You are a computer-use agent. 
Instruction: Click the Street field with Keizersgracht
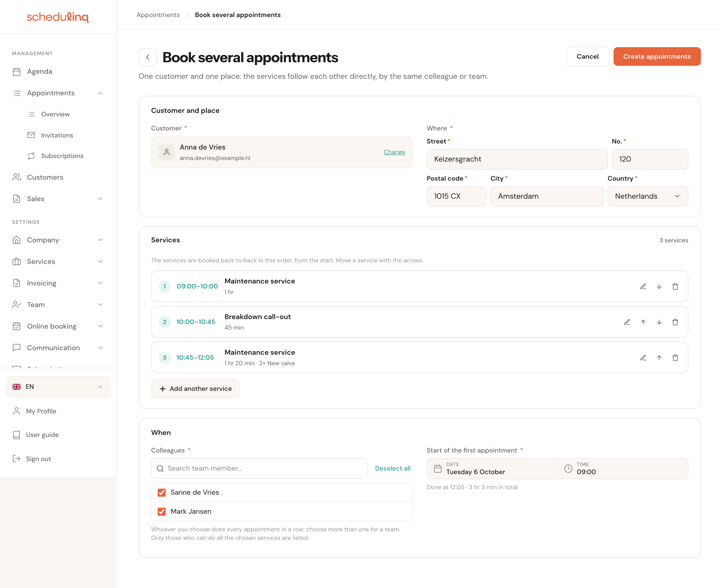point(517,159)
